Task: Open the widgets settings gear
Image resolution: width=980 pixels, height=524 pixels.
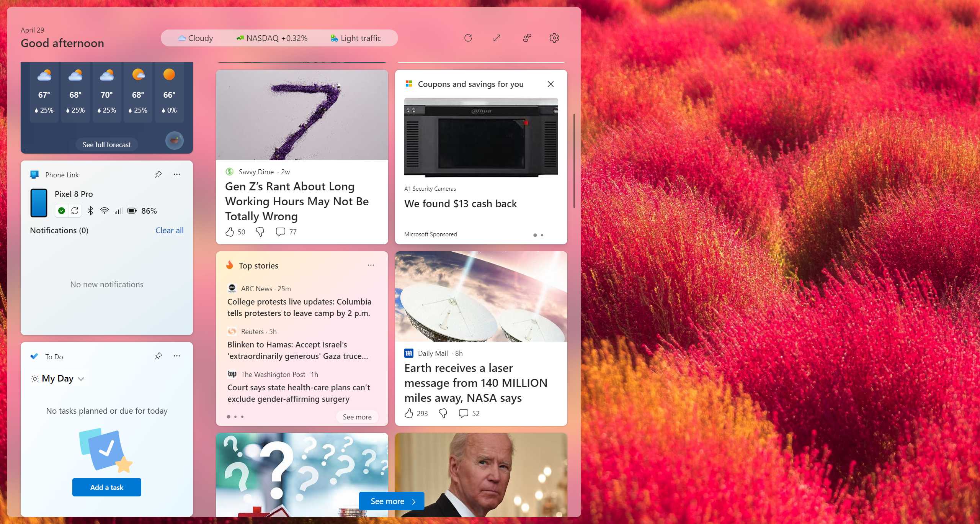Action: pos(554,38)
